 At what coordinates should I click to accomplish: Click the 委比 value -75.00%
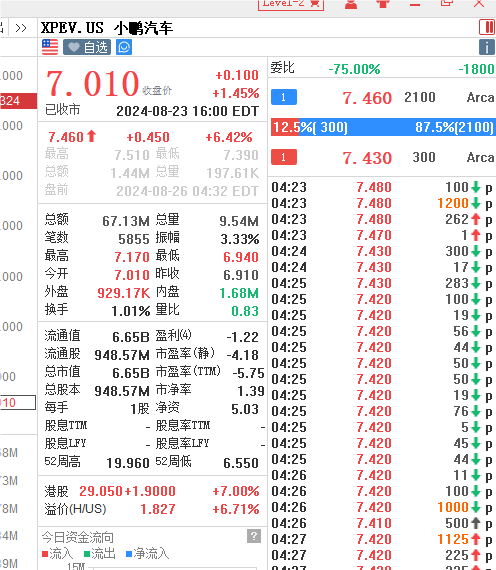coord(354,69)
